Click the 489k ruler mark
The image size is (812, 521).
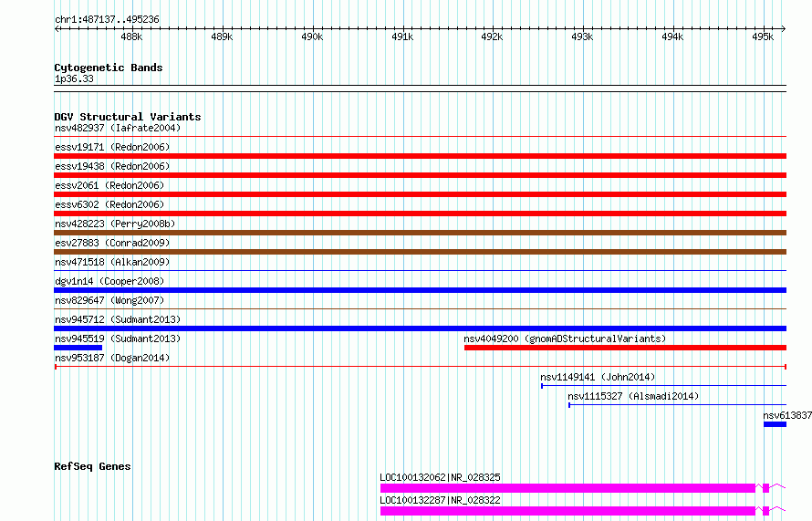pos(222,36)
